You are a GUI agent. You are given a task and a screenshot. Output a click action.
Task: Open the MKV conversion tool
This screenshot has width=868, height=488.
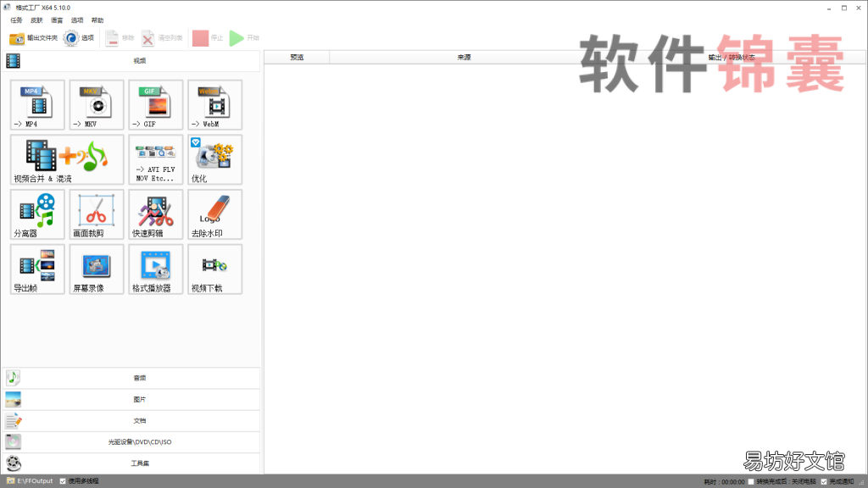(x=97, y=104)
